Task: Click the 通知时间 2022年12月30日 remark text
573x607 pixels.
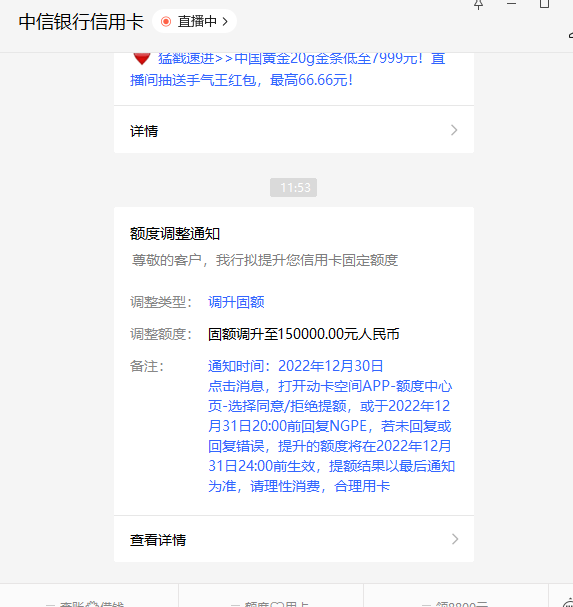Action: click(x=295, y=366)
